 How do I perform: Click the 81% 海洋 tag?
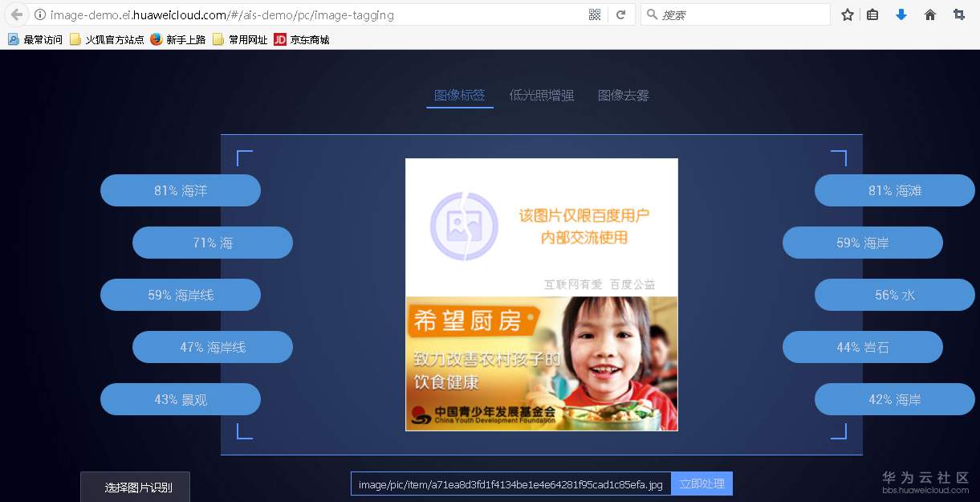tap(181, 190)
